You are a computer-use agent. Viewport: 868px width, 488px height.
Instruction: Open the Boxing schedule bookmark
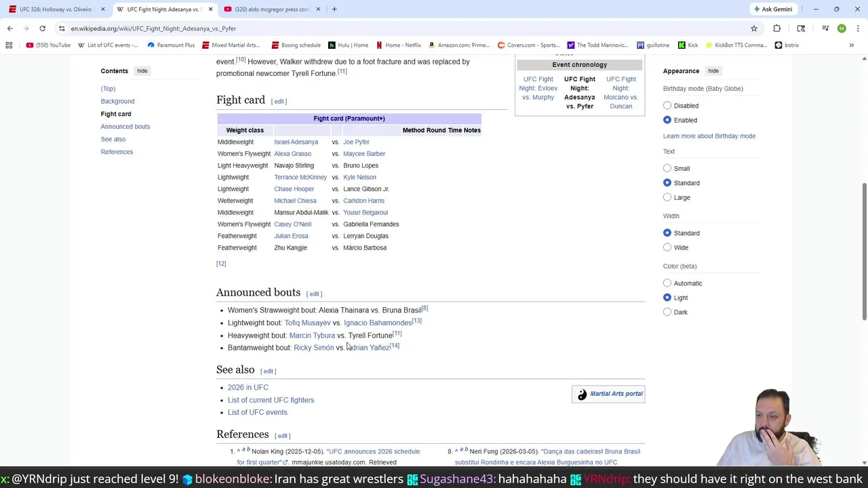tap(296, 45)
